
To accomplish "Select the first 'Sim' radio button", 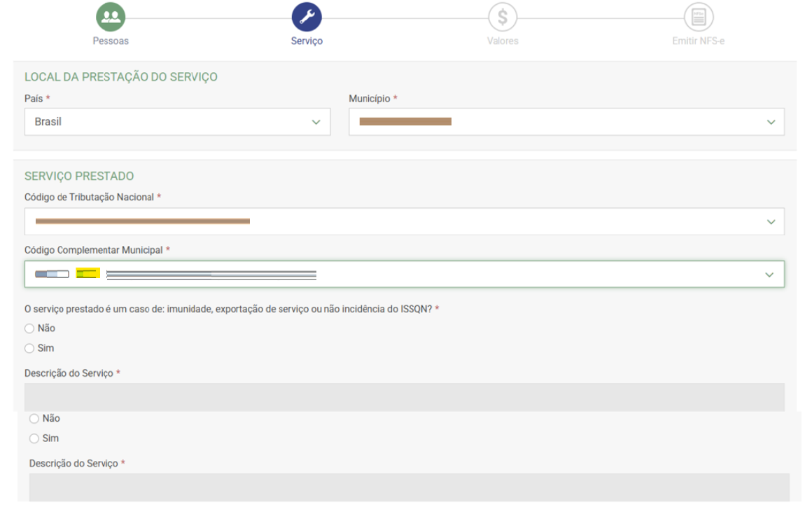I will pyautogui.click(x=29, y=348).
